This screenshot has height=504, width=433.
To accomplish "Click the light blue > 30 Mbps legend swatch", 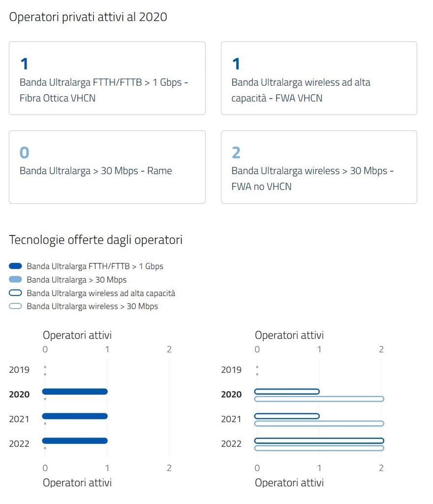I will click(x=16, y=280).
